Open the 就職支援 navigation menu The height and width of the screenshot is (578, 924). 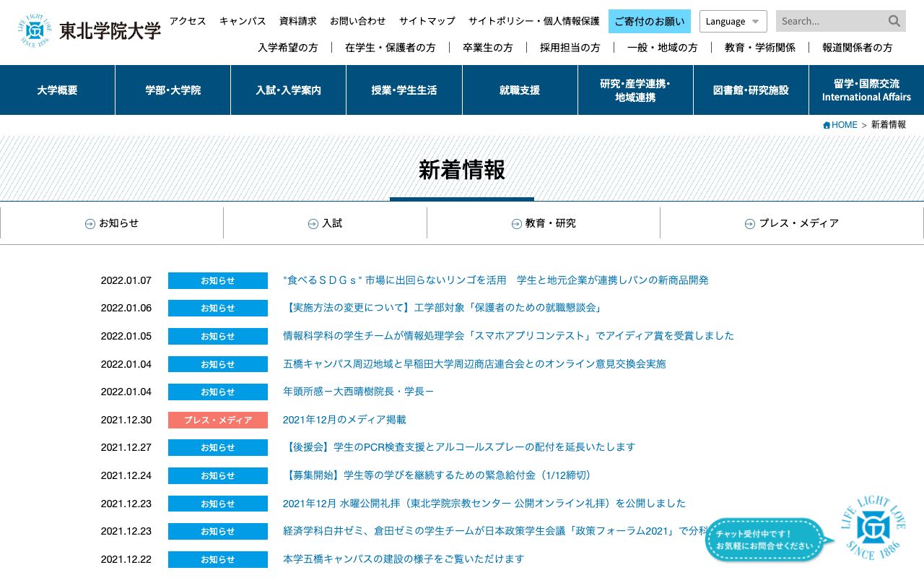click(x=519, y=90)
